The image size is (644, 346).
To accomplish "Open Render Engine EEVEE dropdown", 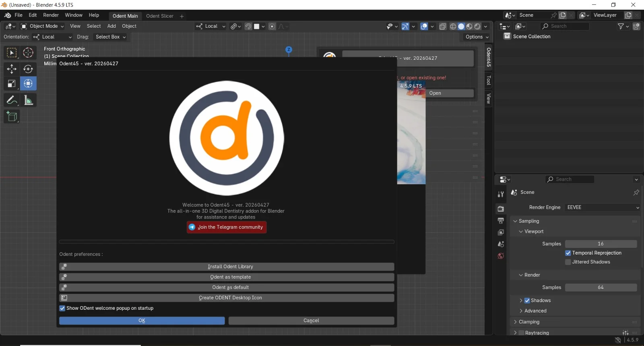I will 603,208.
